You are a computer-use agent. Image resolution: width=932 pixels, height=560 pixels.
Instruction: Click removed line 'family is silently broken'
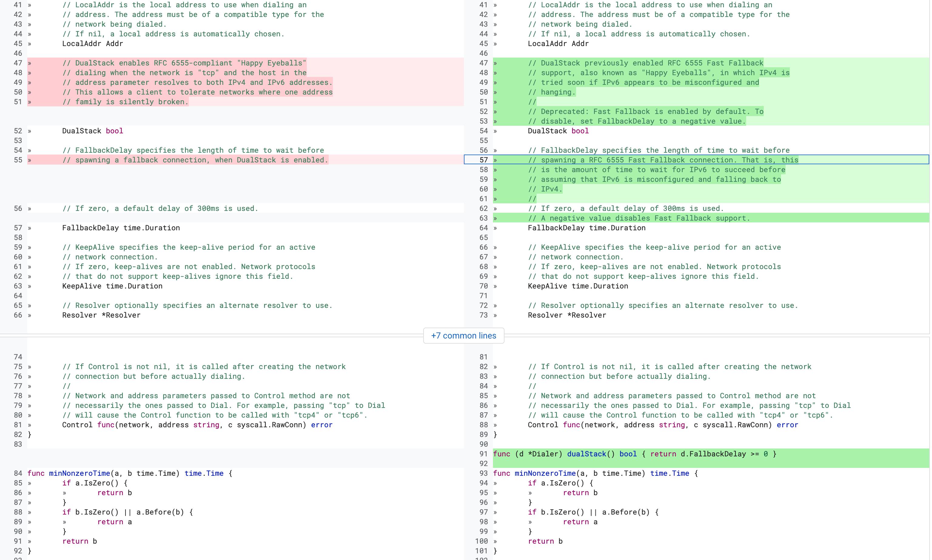(x=125, y=102)
